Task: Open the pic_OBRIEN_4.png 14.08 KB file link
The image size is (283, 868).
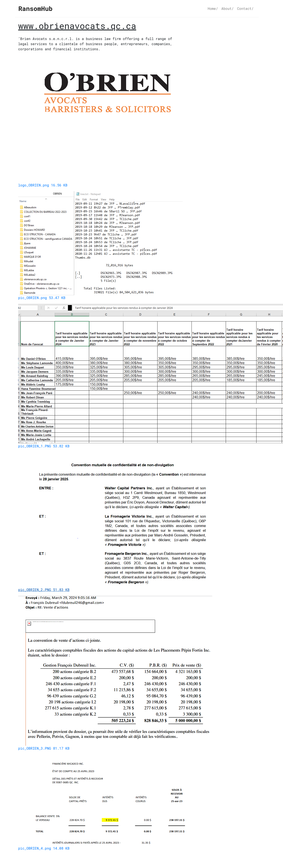Action: pyautogui.click(x=44, y=849)
